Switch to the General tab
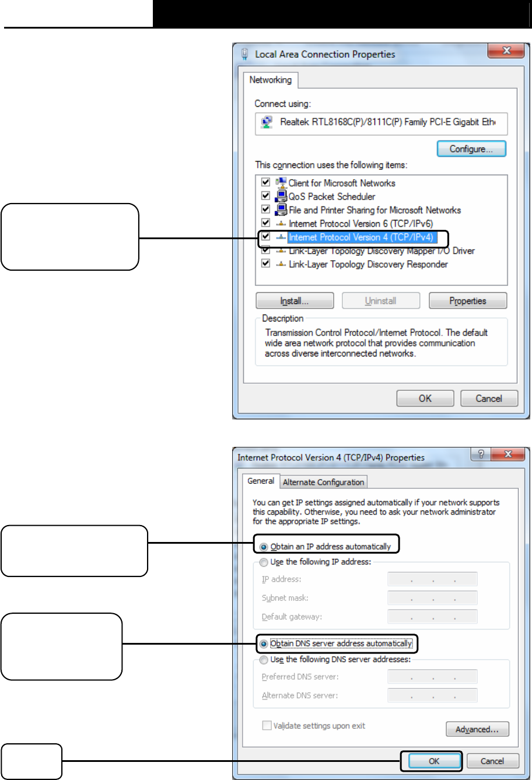This screenshot has width=532, height=780. (x=261, y=481)
